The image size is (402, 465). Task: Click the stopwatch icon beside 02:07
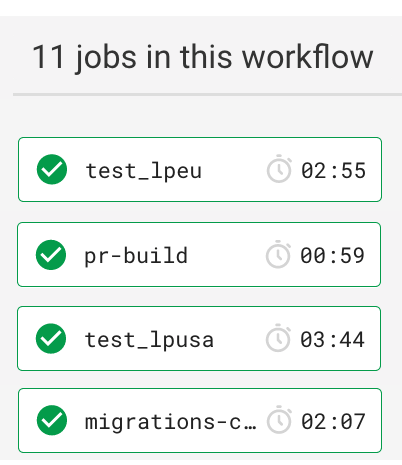coord(279,420)
